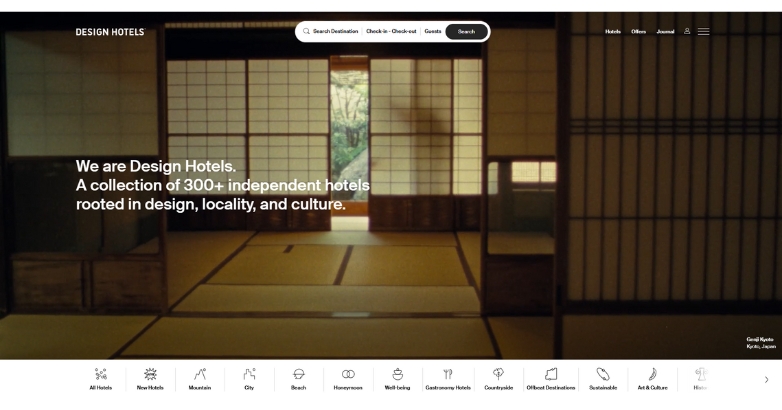
Task: Choose the Sustainable hotels category
Action: click(603, 380)
